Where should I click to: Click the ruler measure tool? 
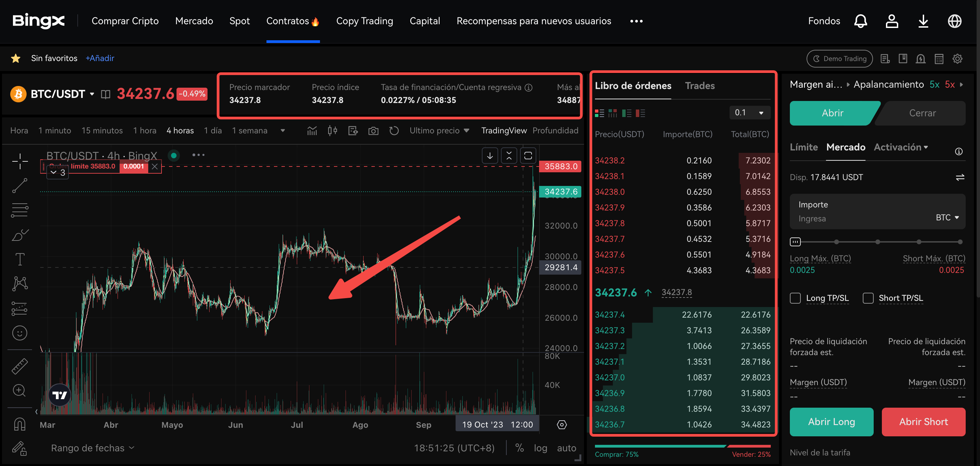tap(20, 366)
